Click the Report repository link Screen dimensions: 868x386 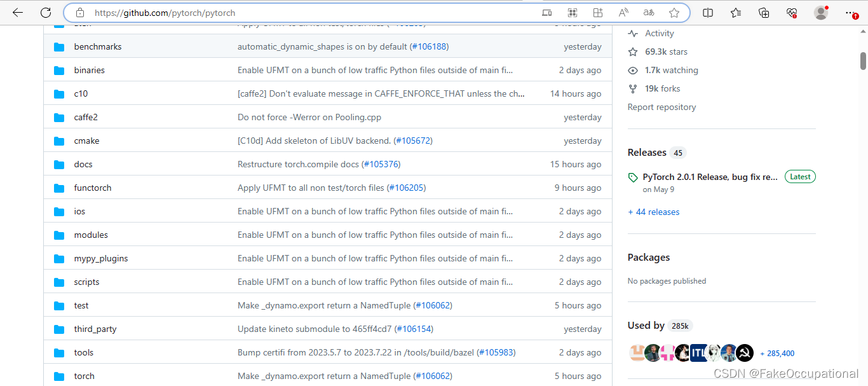click(661, 107)
